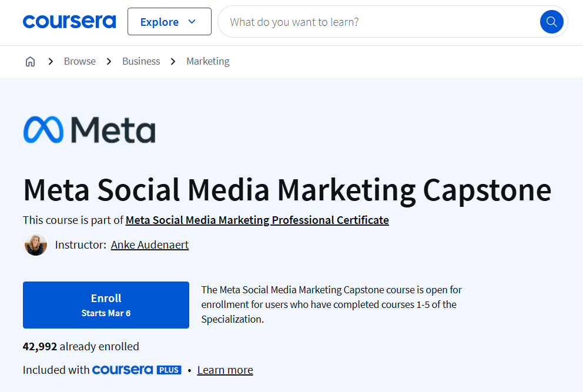Viewport: 583px width, 392px height.
Task: Select the Marketing breadcrumb item
Action: (207, 61)
